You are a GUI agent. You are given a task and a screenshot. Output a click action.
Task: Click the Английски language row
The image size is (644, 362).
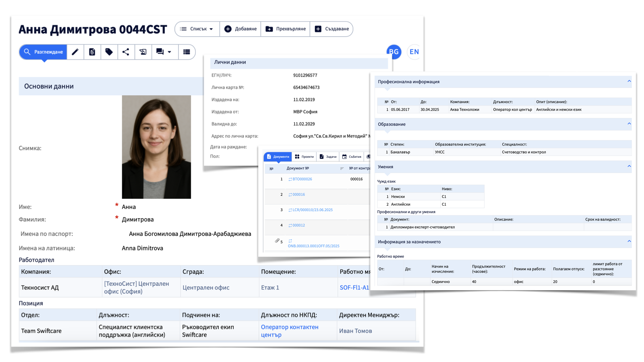point(431,204)
